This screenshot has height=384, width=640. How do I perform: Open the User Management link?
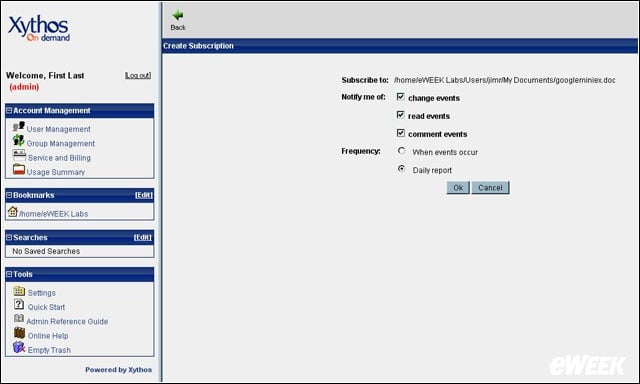58,129
